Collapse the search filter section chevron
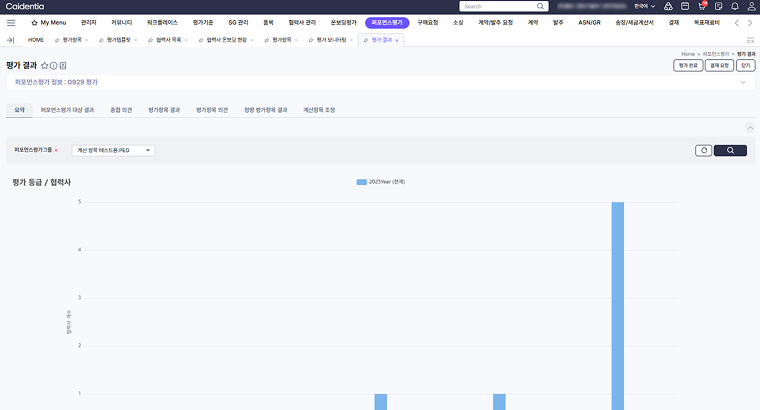The width and height of the screenshot is (760, 410). pos(750,128)
